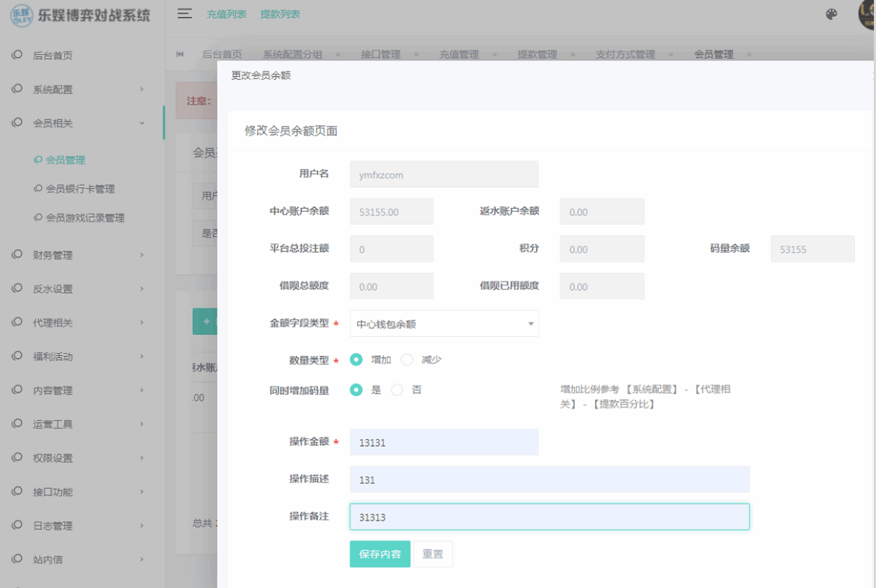Open 会员银行卡管理 in the sidebar

point(80,189)
